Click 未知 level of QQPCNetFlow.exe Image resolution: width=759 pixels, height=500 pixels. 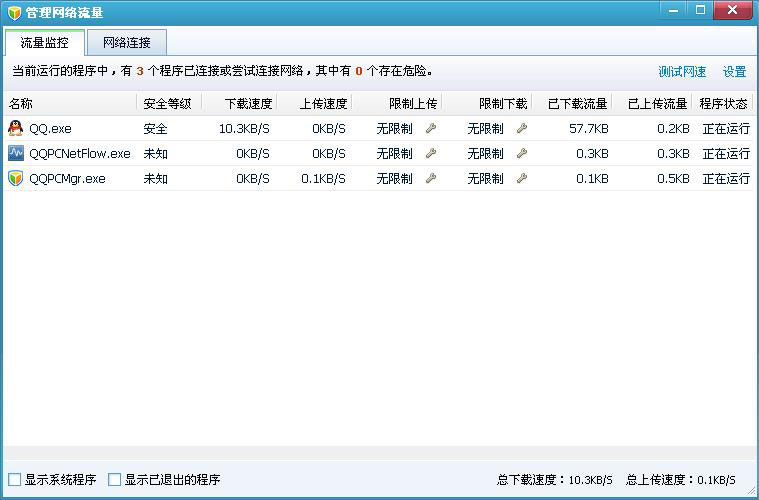pos(155,154)
